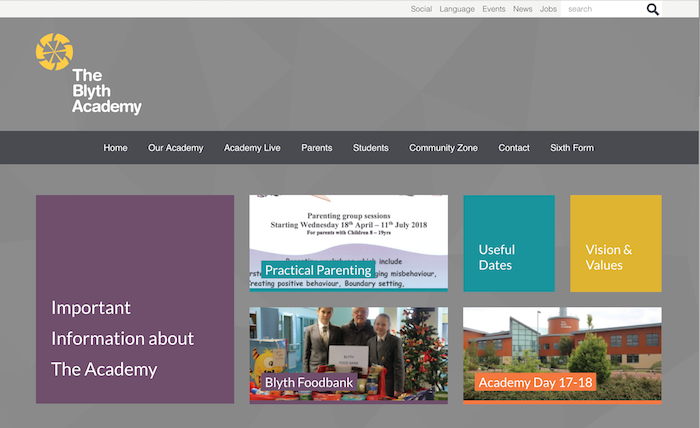The width and height of the screenshot is (700, 428).
Task: Click the search magnifying glass icon
Action: [x=653, y=9]
